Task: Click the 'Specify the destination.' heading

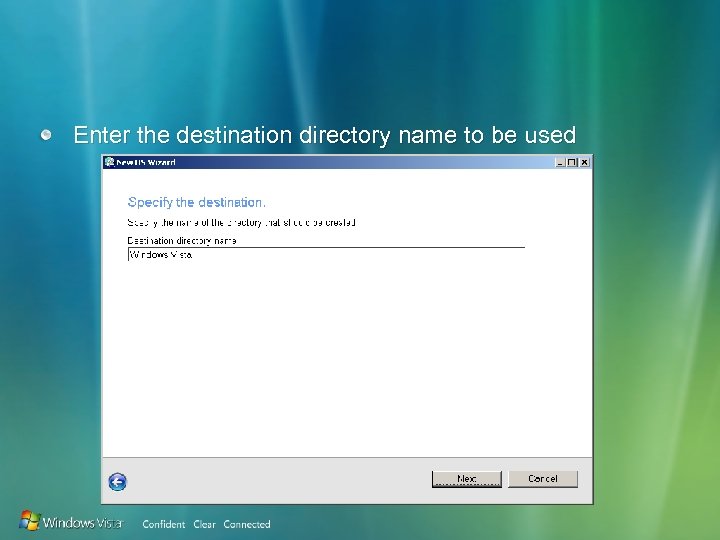Action: pyautogui.click(x=197, y=202)
